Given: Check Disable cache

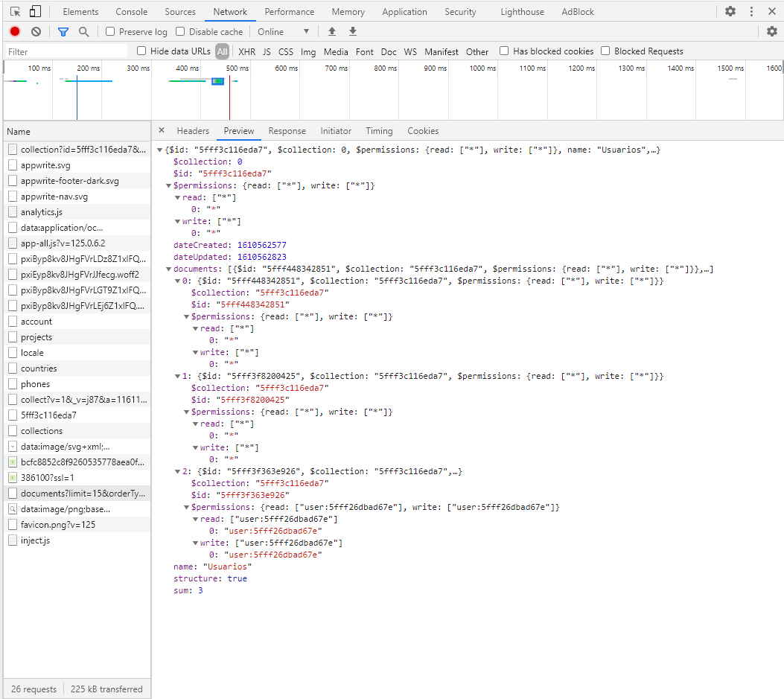Looking at the screenshot, I should (177, 31).
